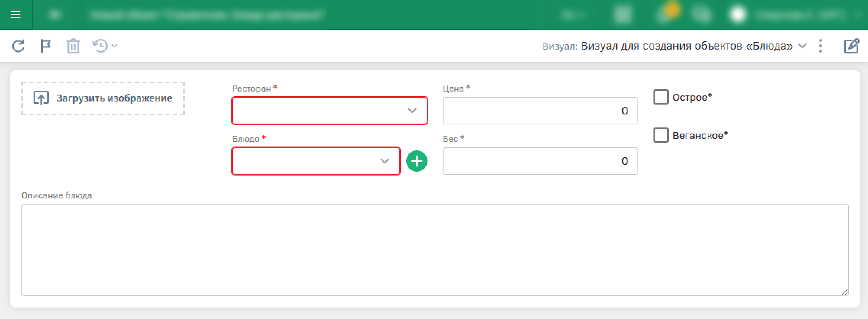Click the refresh icon in toolbar
Image resolution: width=868 pixels, height=319 pixels.
click(18, 46)
